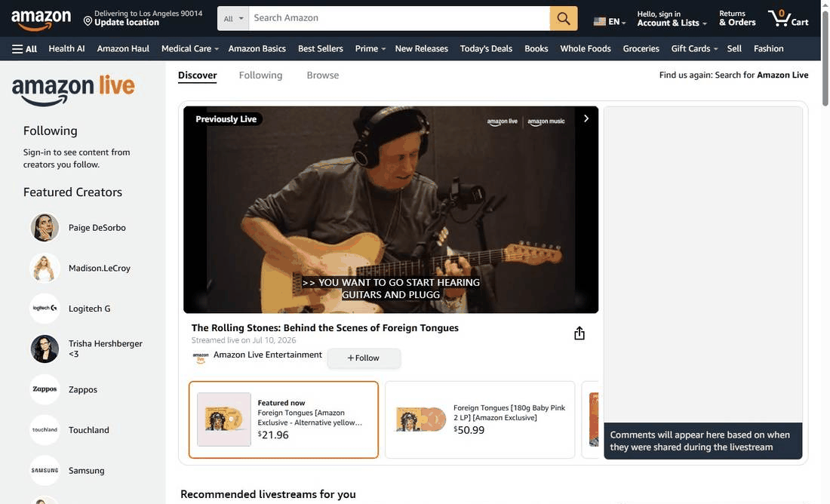
Task: Click the $50.99 price
Action: pyautogui.click(x=469, y=430)
